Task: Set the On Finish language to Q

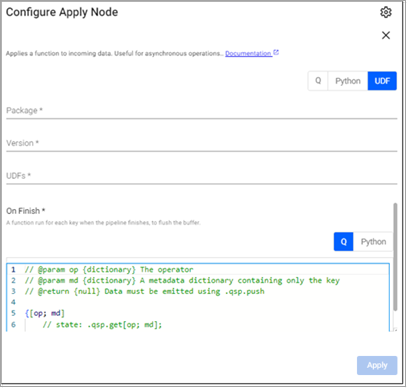Action: (343, 242)
